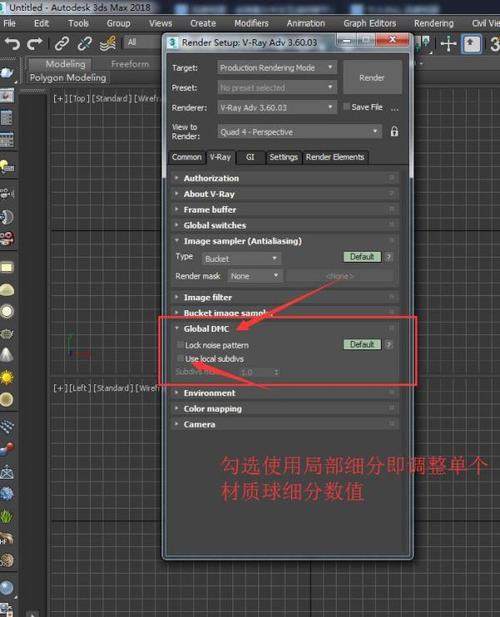The image size is (500, 617).
Task: Open the image sampler Type dropdown set to Bucket
Action: (241, 259)
